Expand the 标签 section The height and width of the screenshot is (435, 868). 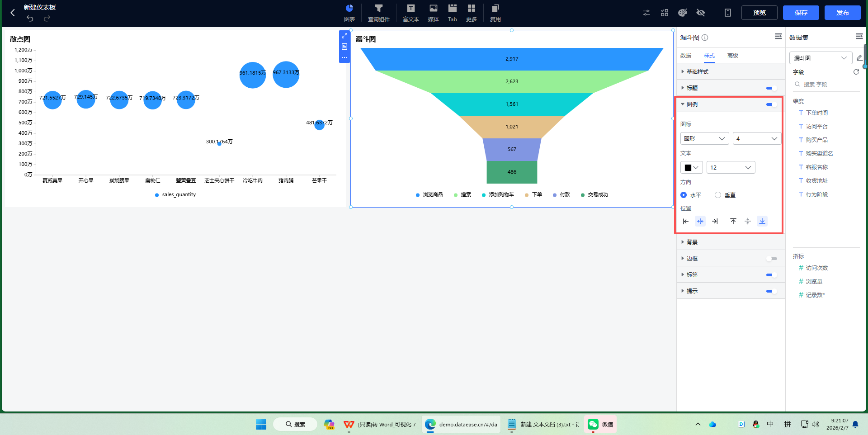(683, 275)
